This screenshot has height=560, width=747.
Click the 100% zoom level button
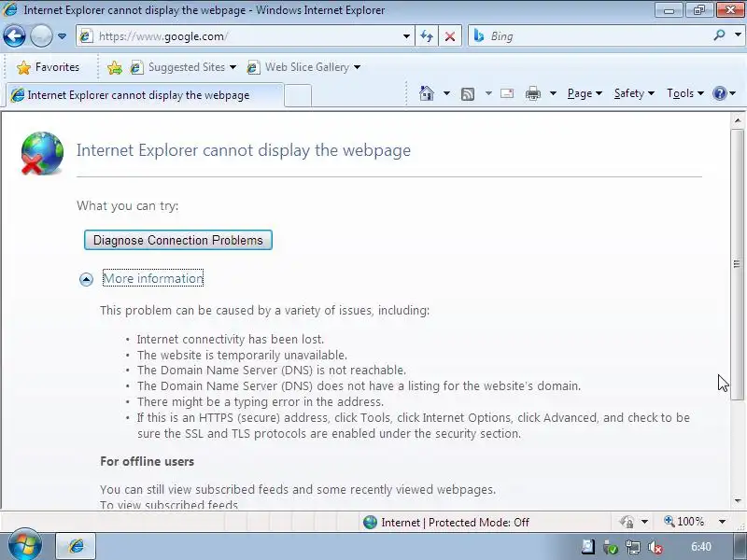pyautogui.click(x=684, y=522)
